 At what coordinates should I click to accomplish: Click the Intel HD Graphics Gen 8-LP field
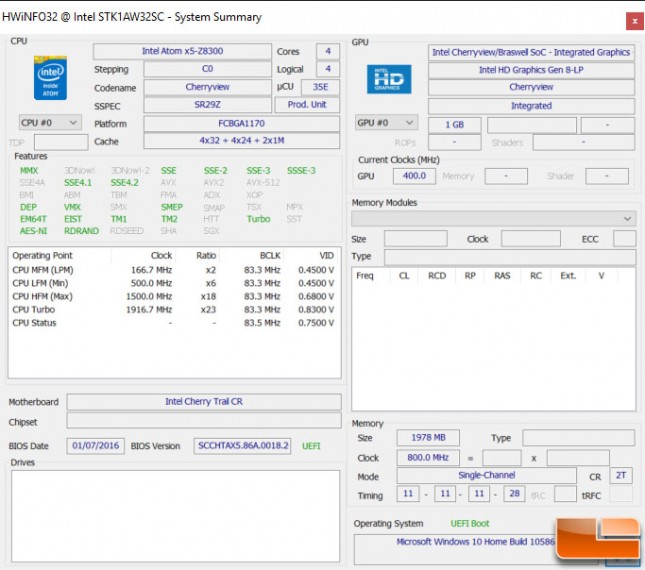(531, 70)
